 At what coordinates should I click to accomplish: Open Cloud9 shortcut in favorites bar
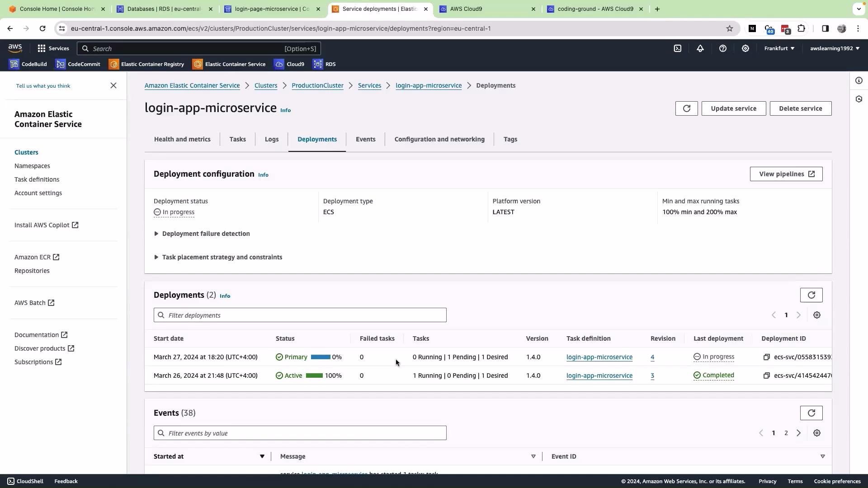[289, 64]
